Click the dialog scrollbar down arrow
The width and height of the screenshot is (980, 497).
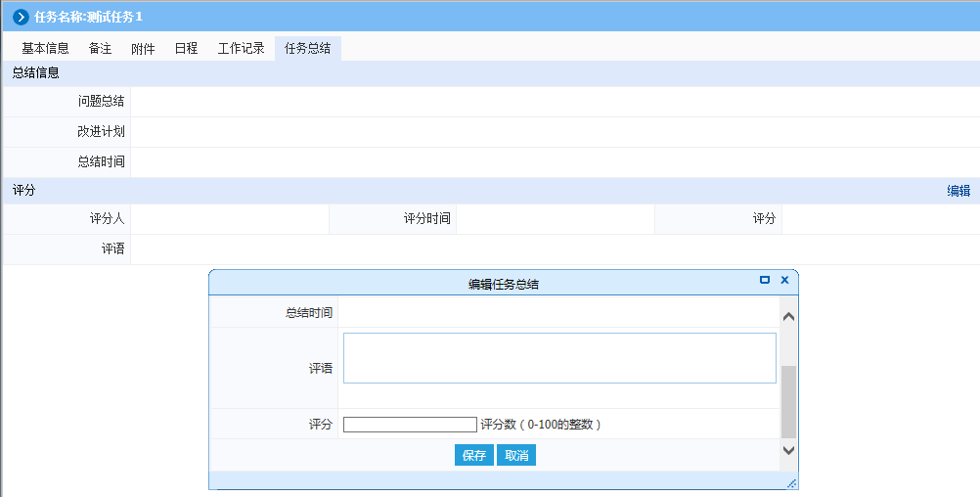click(x=788, y=449)
